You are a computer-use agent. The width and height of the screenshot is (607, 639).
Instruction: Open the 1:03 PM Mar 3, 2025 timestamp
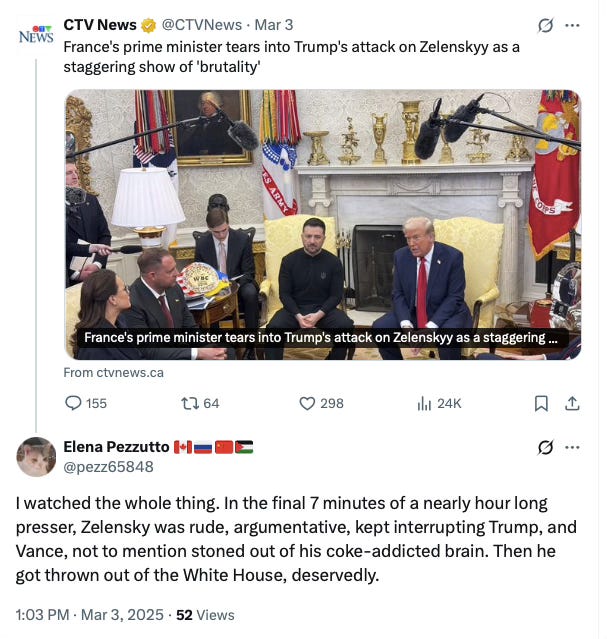(x=89, y=615)
